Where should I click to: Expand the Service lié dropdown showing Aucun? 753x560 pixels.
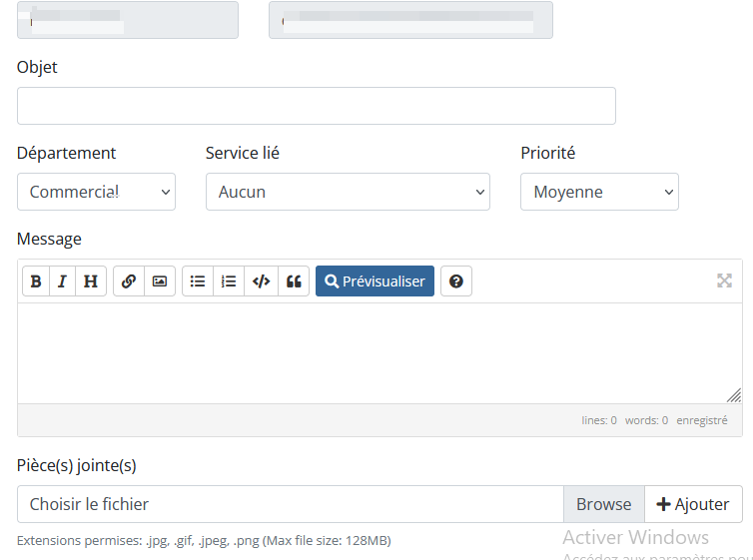(x=349, y=192)
